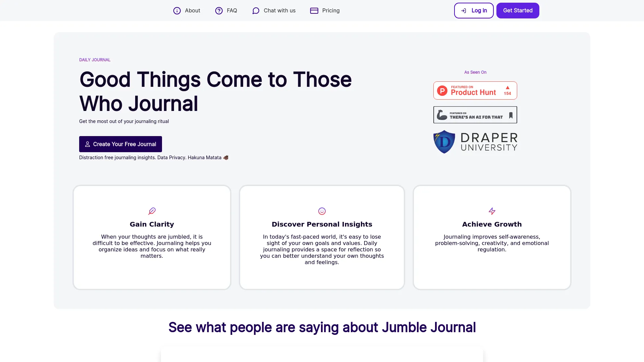This screenshot has width=644, height=362.
Task: Click the Achieve Growth heading
Action: (492, 224)
